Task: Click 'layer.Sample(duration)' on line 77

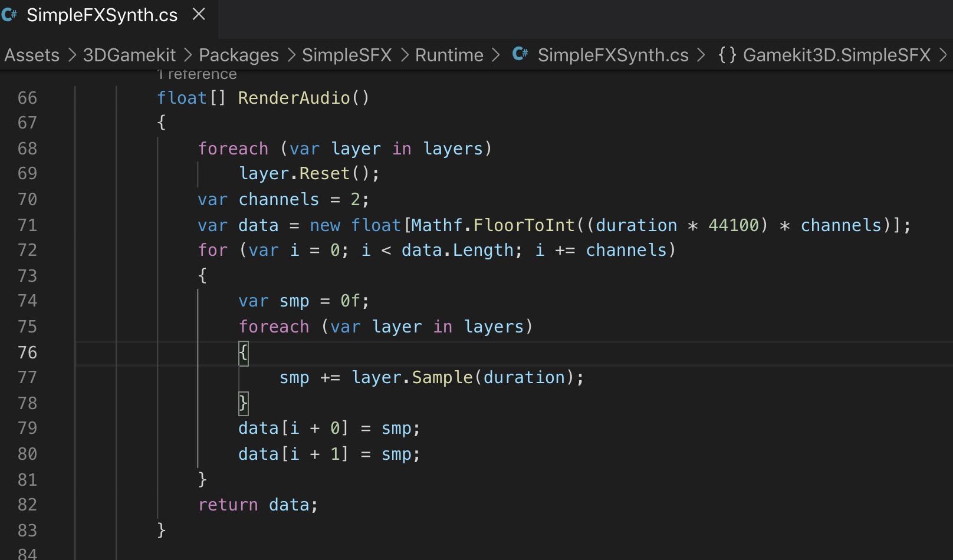Action: [x=462, y=377]
